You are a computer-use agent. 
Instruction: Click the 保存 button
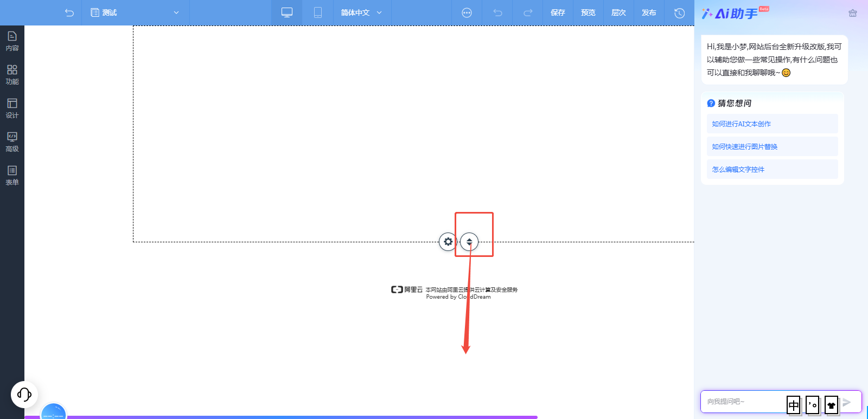558,12
